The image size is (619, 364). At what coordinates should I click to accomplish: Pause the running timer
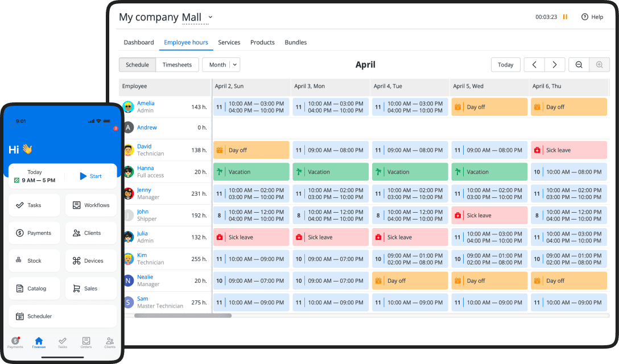point(565,17)
